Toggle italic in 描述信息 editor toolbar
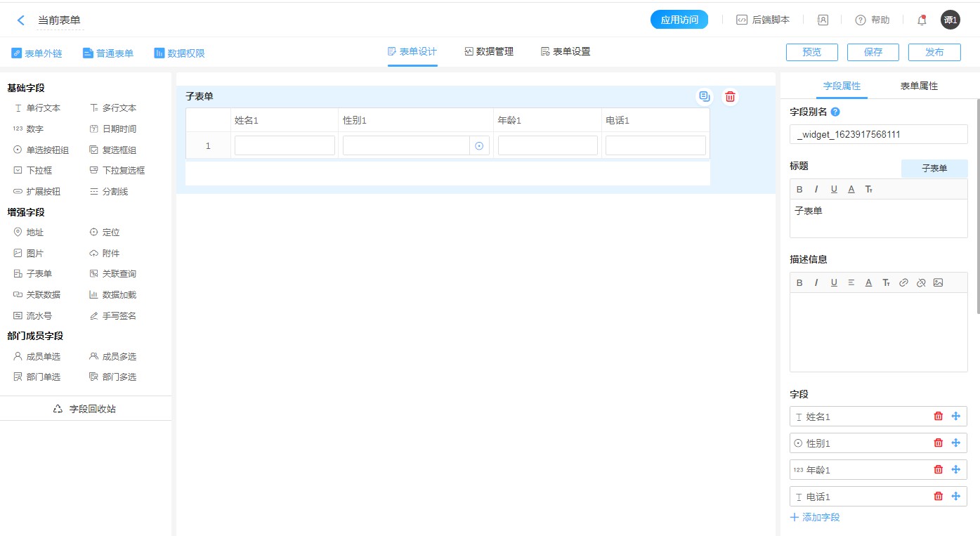Image resolution: width=980 pixels, height=536 pixels. coord(816,283)
